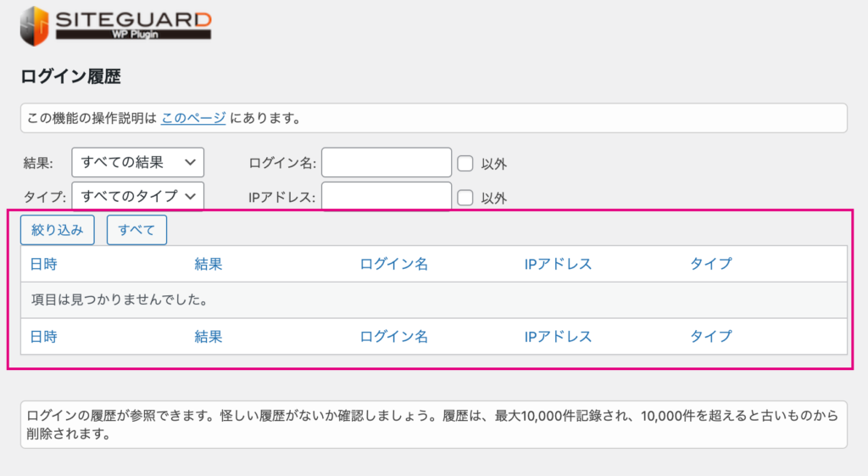Viewport: 868px width, 476px height.
Task: Click the すべて button
Action: [x=136, y=230]
